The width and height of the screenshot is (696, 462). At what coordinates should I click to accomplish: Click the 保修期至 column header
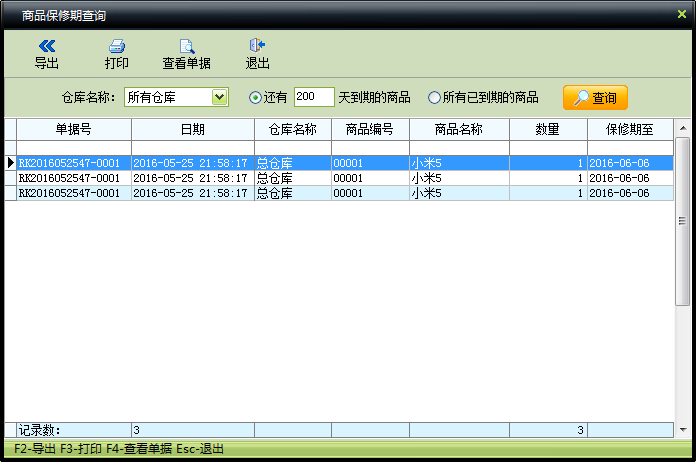630,130
